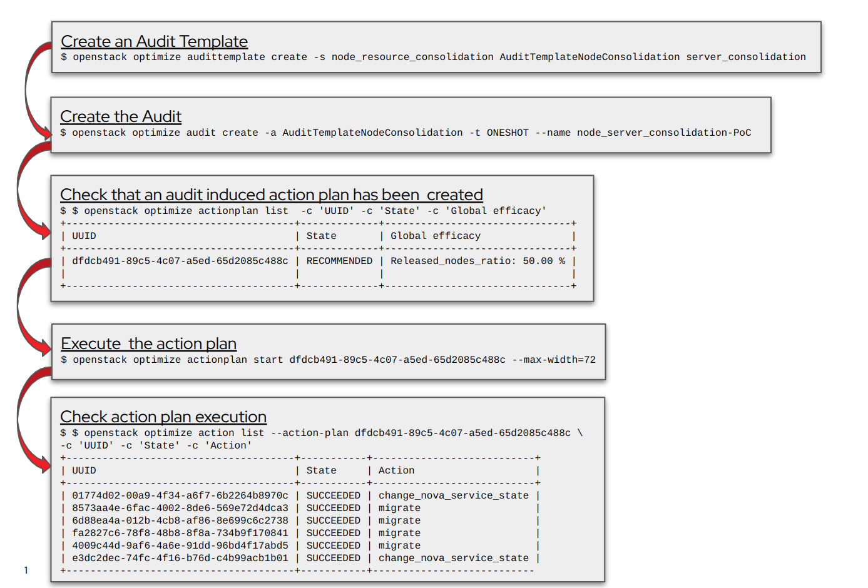Viewport: 868px width, 588px height.
Task: Select the first 'change_nova_service_state' action entry
Action: point(453,495)
